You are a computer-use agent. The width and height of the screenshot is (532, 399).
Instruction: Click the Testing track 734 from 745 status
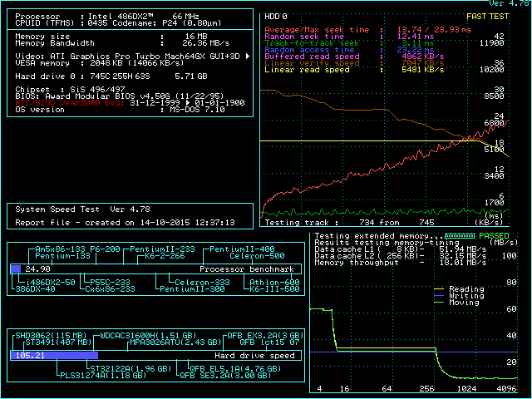[349, 223]
